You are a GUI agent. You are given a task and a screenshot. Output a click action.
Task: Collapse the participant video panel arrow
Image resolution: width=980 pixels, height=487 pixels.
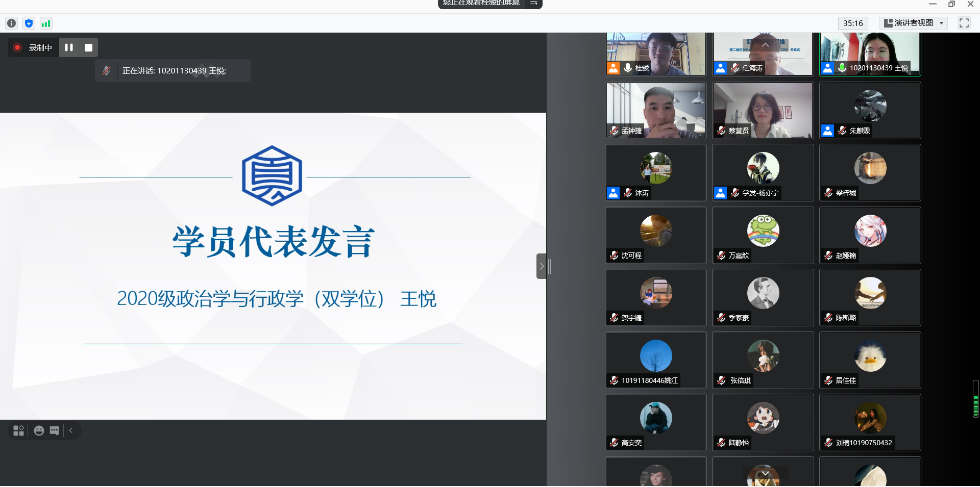[542, 266]
